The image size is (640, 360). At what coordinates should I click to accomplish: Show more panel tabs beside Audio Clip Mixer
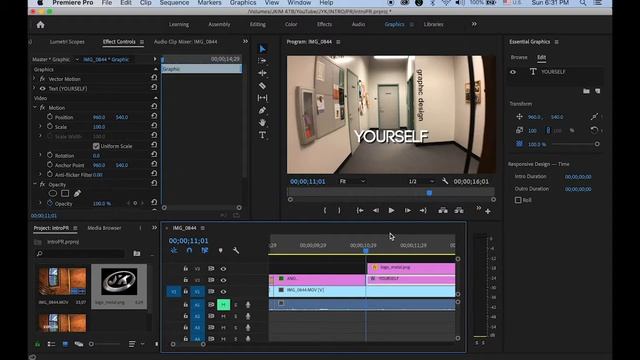pyautogui.click(x=245, y=41)
